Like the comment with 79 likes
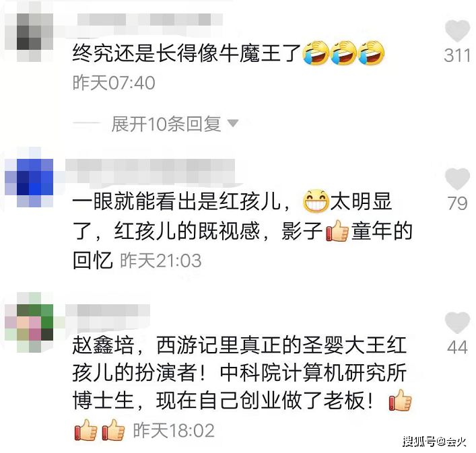The image size is (476, 453). click(x=457, y=179)
